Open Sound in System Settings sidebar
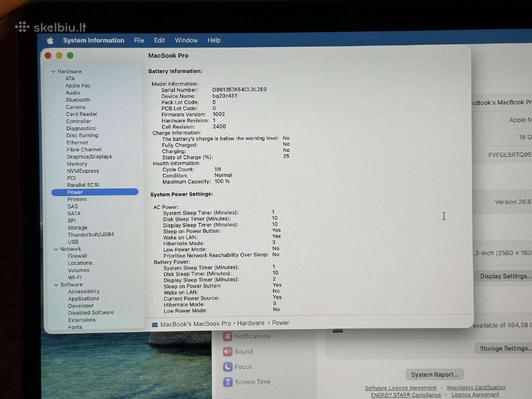This screenshot has height=399, width=532. pos(238,352)
